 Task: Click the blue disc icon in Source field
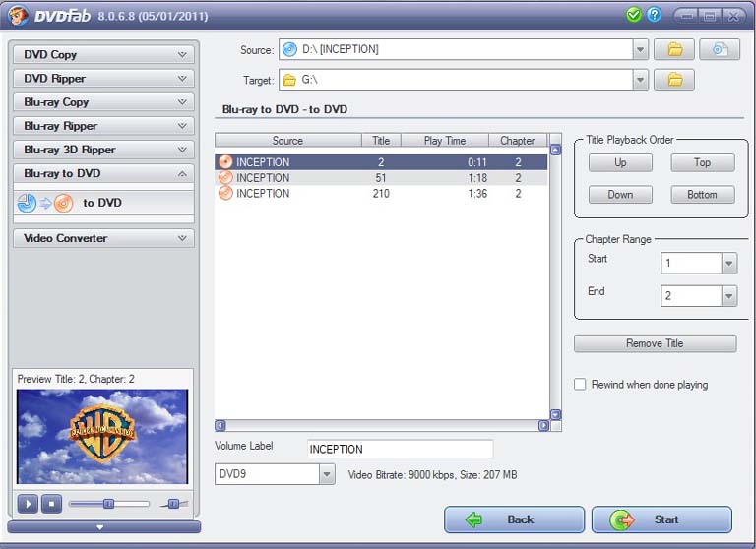(289, 49)
